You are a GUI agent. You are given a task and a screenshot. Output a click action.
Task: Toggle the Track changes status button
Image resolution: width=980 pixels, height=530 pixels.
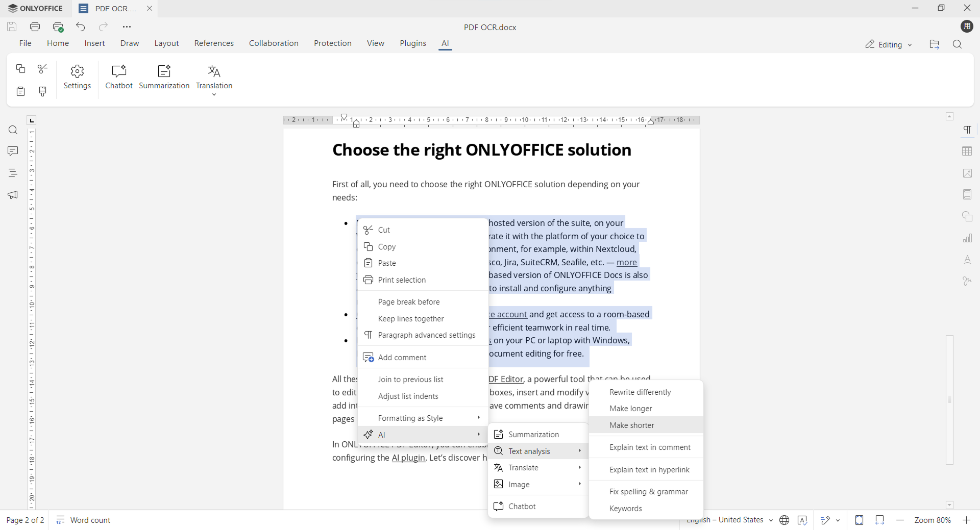(x=825, y=520)
